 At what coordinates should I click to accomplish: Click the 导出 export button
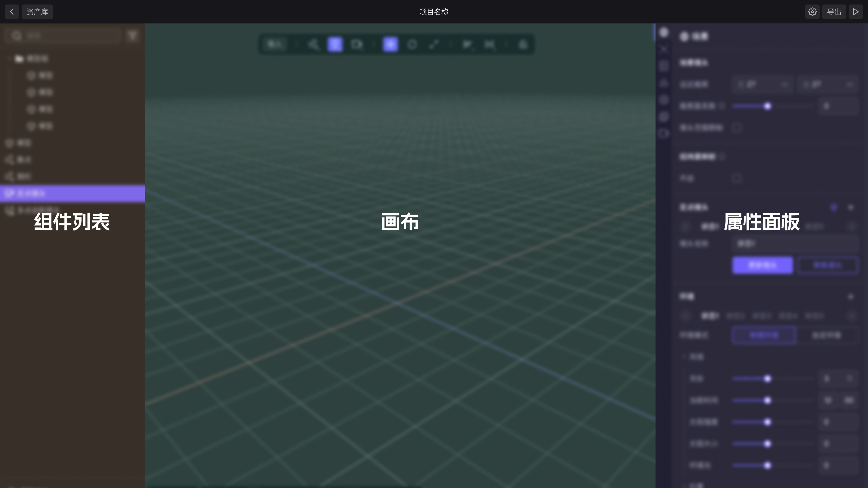pyautogui.click(x=834, y=12)
